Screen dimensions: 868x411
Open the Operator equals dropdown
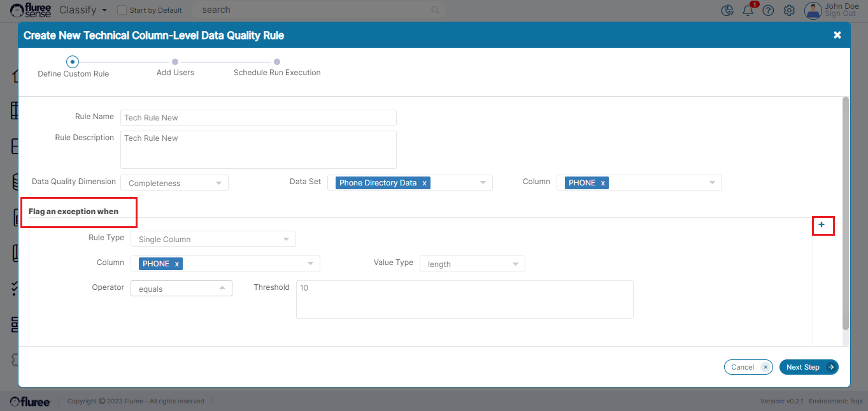(x=181, y=289)
